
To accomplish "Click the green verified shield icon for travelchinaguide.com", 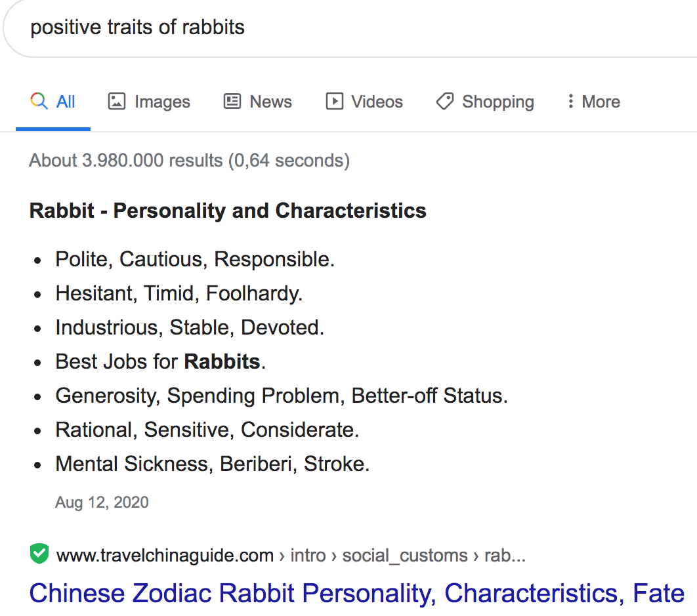I will [x=39, y=554].
